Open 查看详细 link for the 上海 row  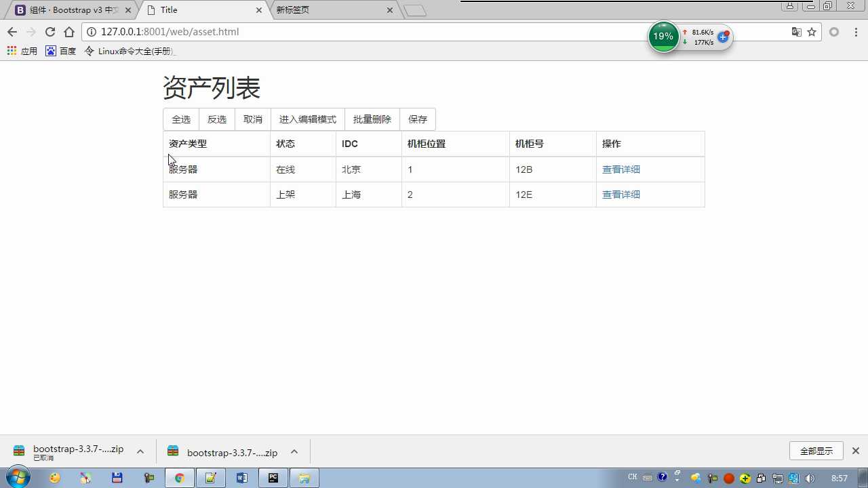pos(621,195)
